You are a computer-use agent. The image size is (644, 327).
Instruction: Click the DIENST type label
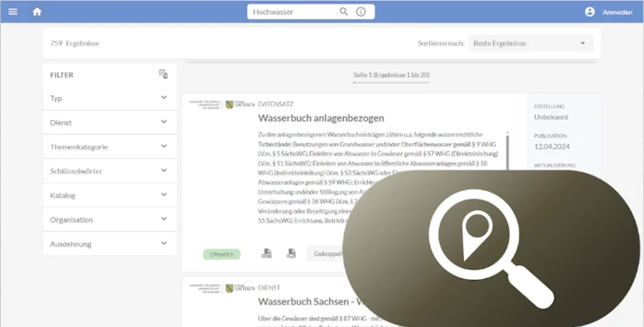[x=269, y=288]
